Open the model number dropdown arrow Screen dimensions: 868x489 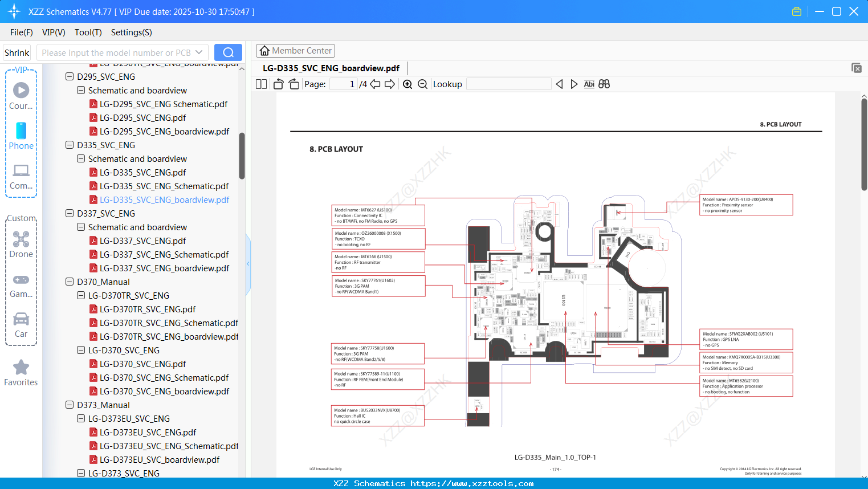coord(199,52)
